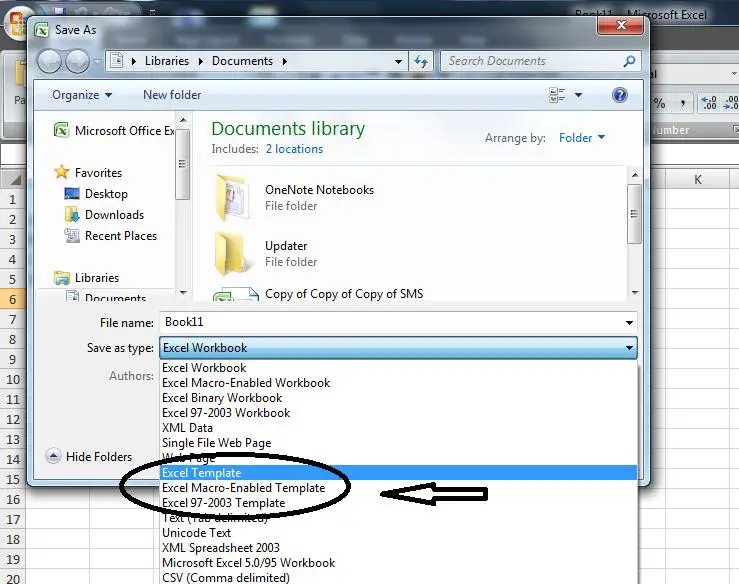Click the refresh button beside the address bar
This screenshot has height=584, width=739.
pyautogui.click(x=421, y=61)
